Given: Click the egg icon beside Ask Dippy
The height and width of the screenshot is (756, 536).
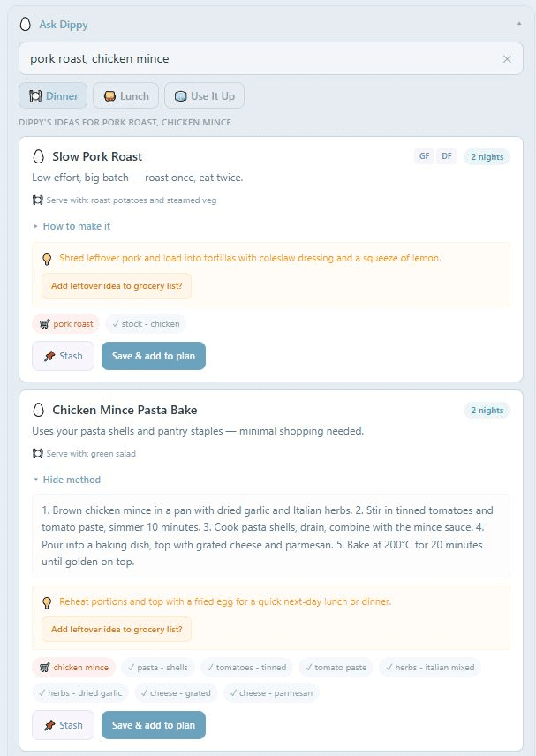Looking at the screenshot, I should 26,25.
